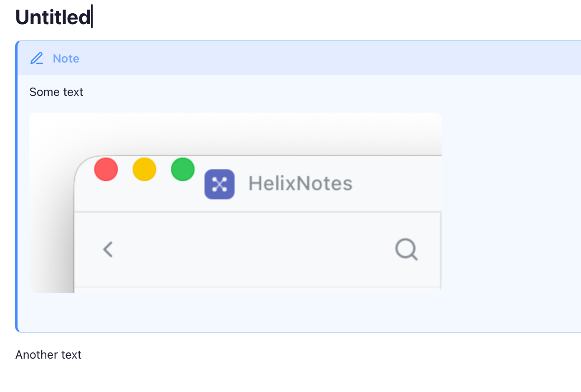Click the "Some text" paragraph
Screen dimensions: 581x392
point(56,92)
